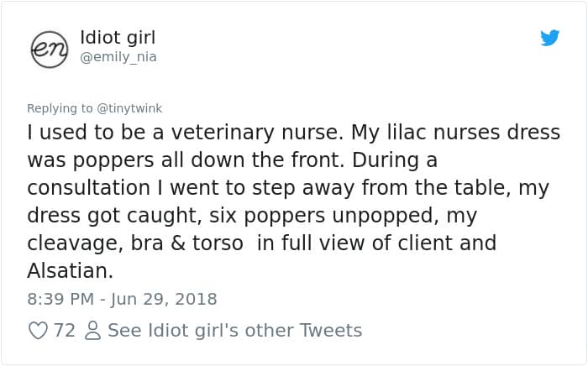Click the "Jun 29, 2018" tweet date
Screen dimensions: 588x366
[x=164, y=299]
